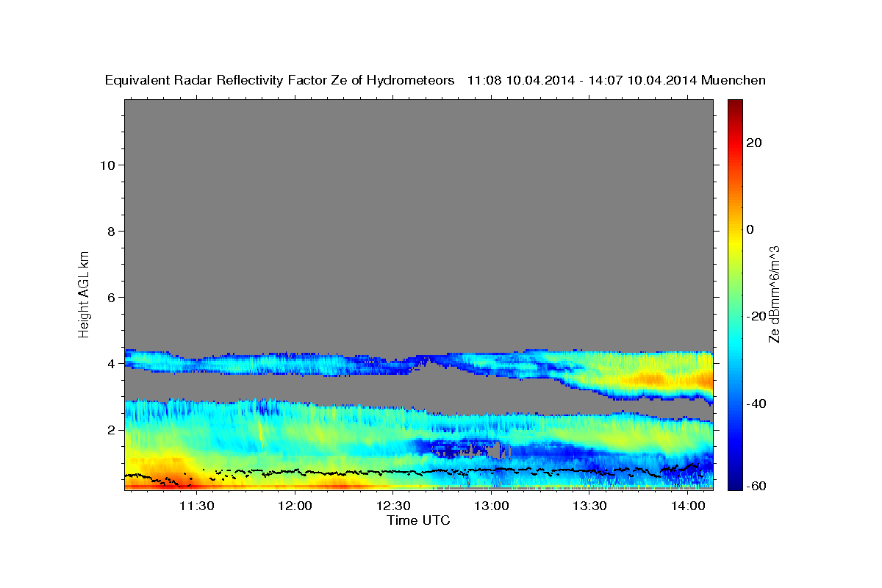
Task: Click the yellow region of the colorbar
Action: (735, 243)
